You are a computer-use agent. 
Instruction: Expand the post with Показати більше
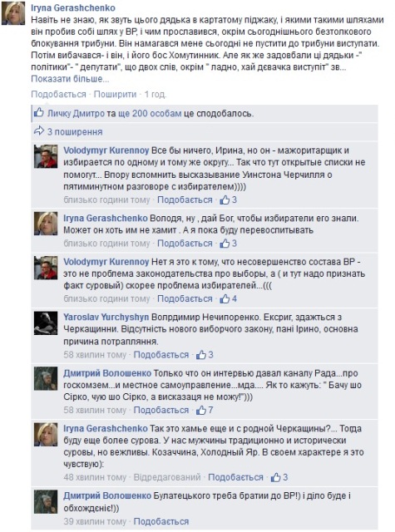[70, 79]
